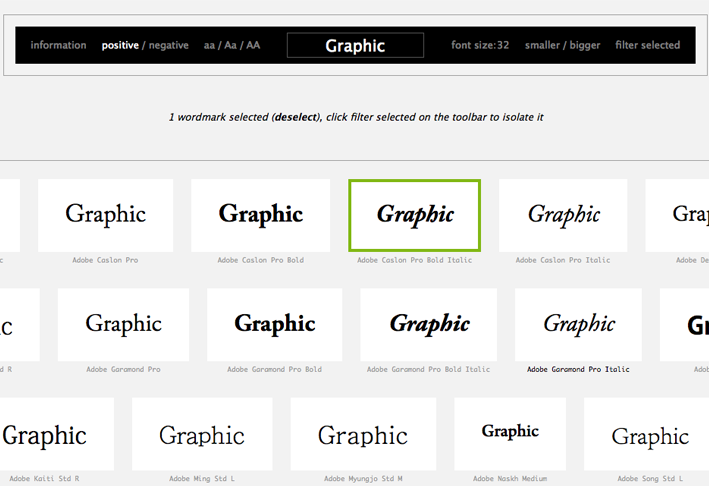The height and width of the screenshot is (486, 709).
Task: Open the information link in toolbar
Action: click(58, 45)
